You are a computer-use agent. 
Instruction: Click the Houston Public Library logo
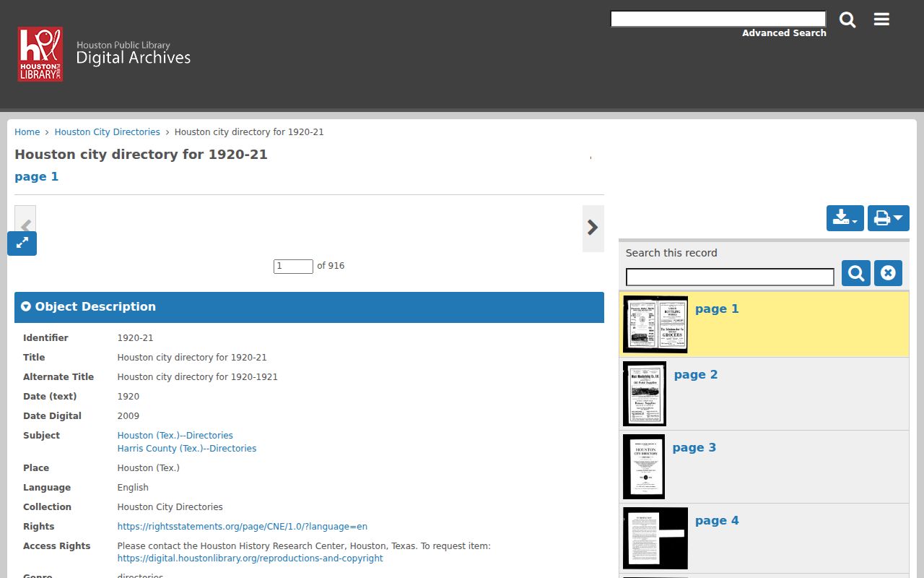[x=40, y=54]
